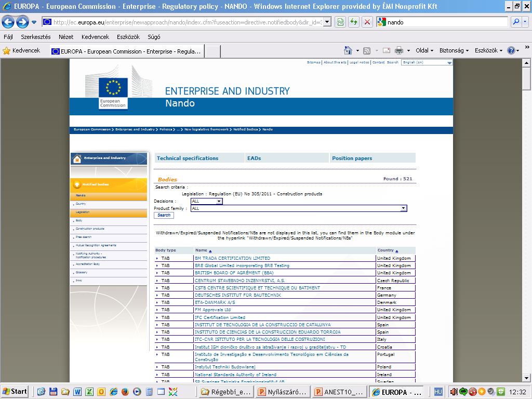
Task: Click the Search button under Product family
Action: click(164, 215)
